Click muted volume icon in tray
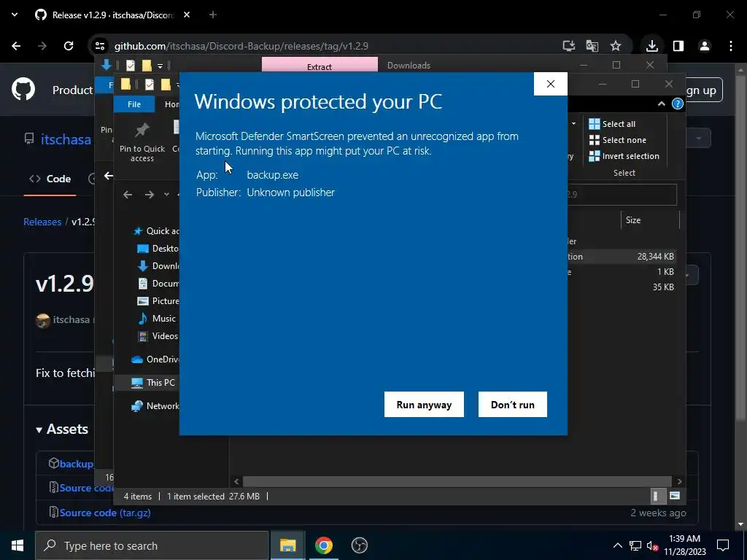This screenshot has height=560, width=747. pyautogui.click(x=653, y=545)
